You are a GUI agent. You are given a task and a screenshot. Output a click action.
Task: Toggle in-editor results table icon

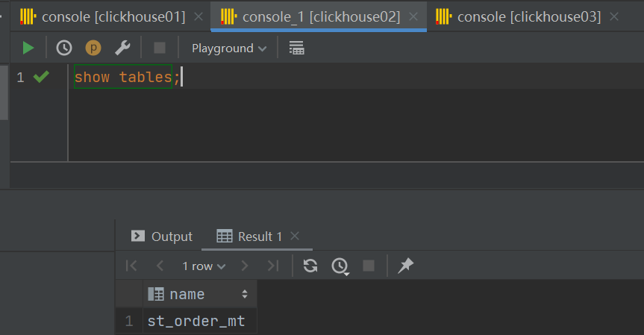tap(296, 48)
